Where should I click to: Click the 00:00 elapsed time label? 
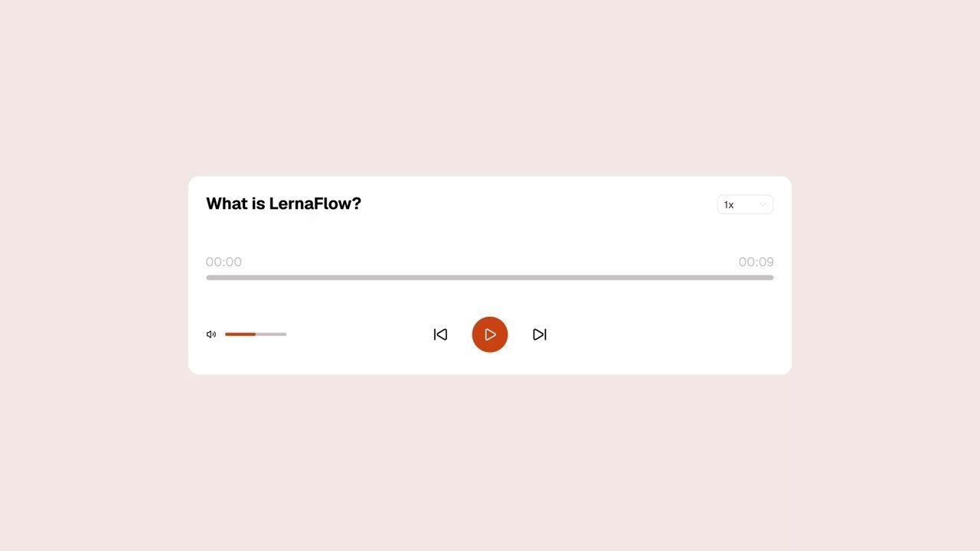pos(224,262)
